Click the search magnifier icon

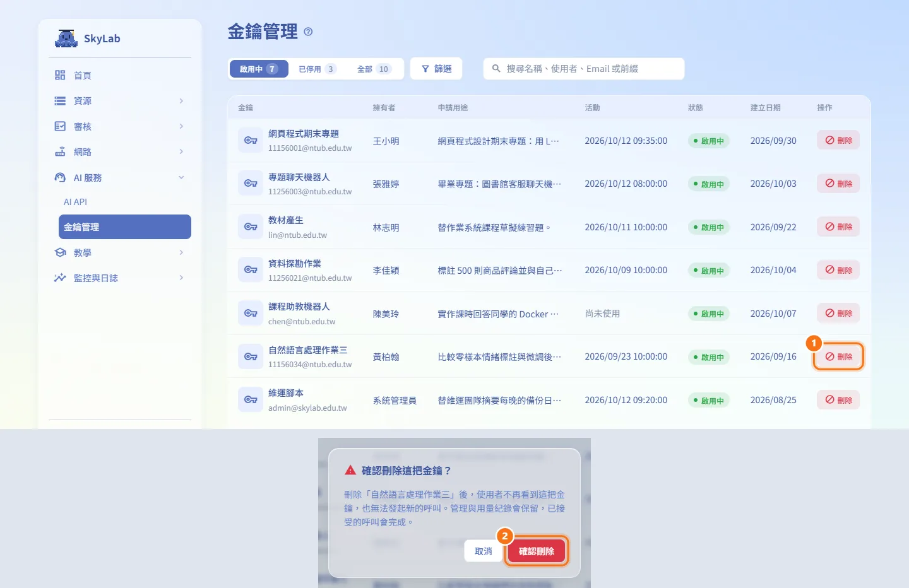coord(496,68)
